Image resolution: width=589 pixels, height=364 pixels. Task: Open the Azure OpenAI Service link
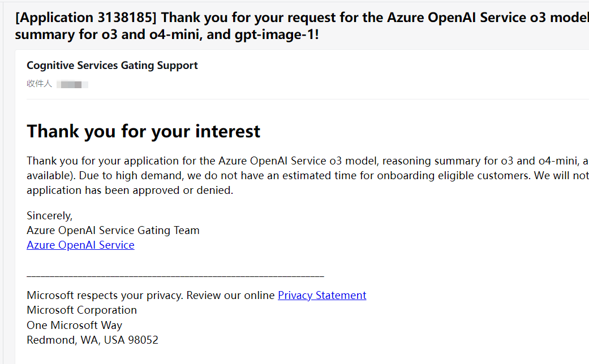[80, 245]
